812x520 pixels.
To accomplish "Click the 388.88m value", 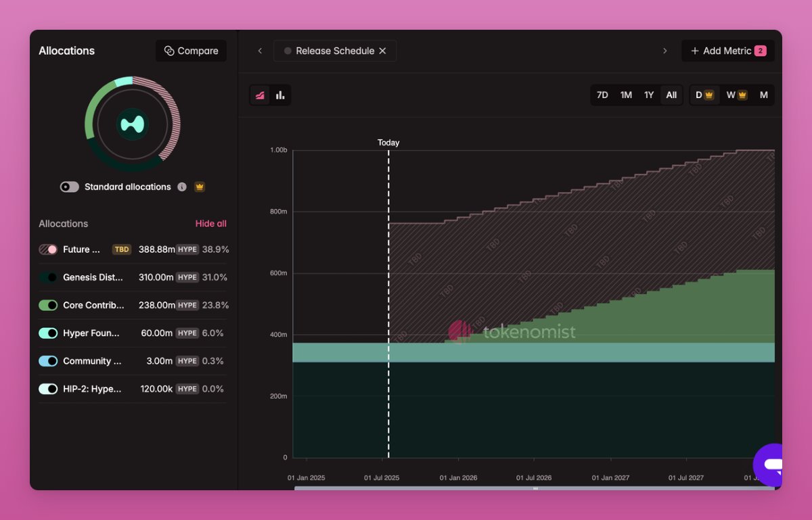I will (156, 250).
